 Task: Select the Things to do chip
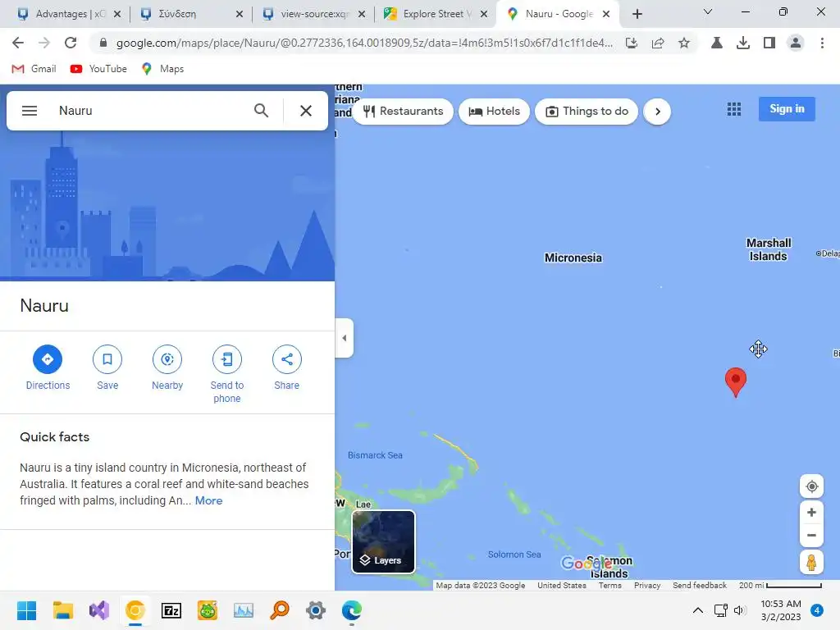tap(587, 112)
